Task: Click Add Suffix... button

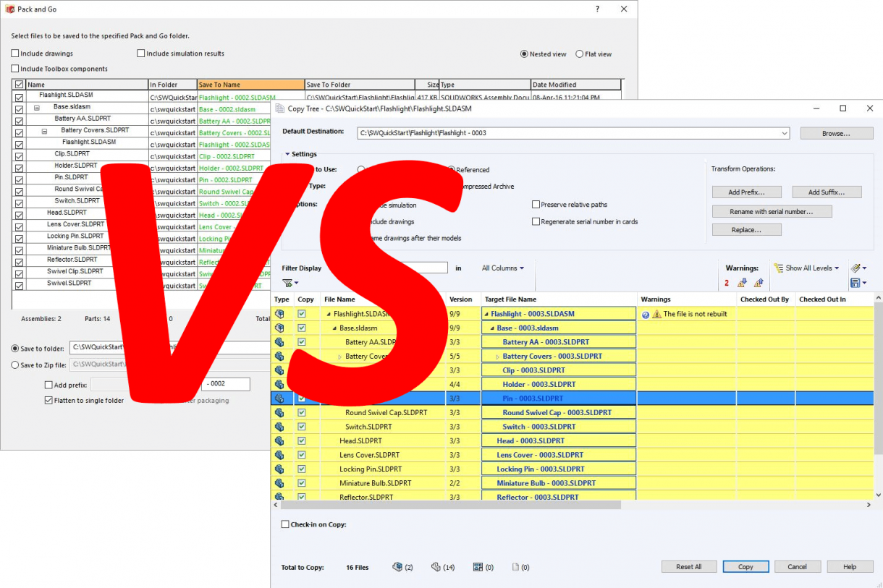Action: (x=827, y=192)
